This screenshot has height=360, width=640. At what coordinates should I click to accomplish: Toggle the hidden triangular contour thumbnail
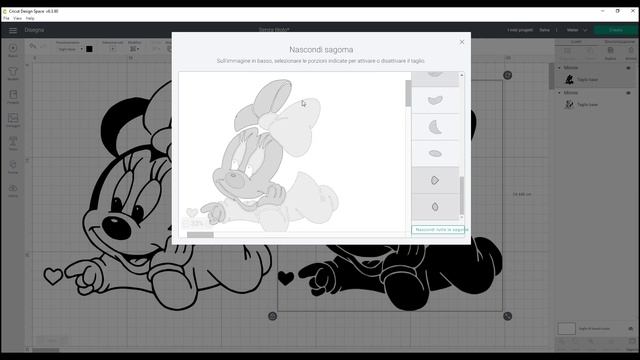tap(435, 180)
